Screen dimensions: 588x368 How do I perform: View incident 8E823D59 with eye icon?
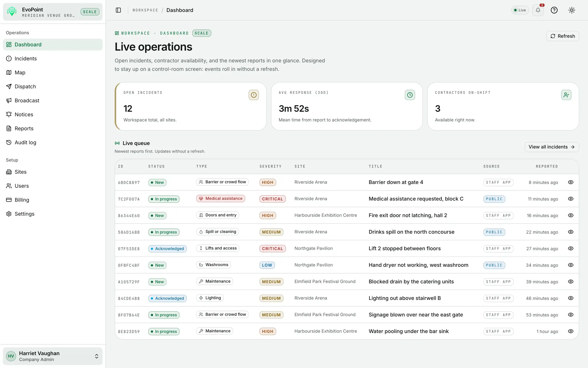click(x=571, y=331)
